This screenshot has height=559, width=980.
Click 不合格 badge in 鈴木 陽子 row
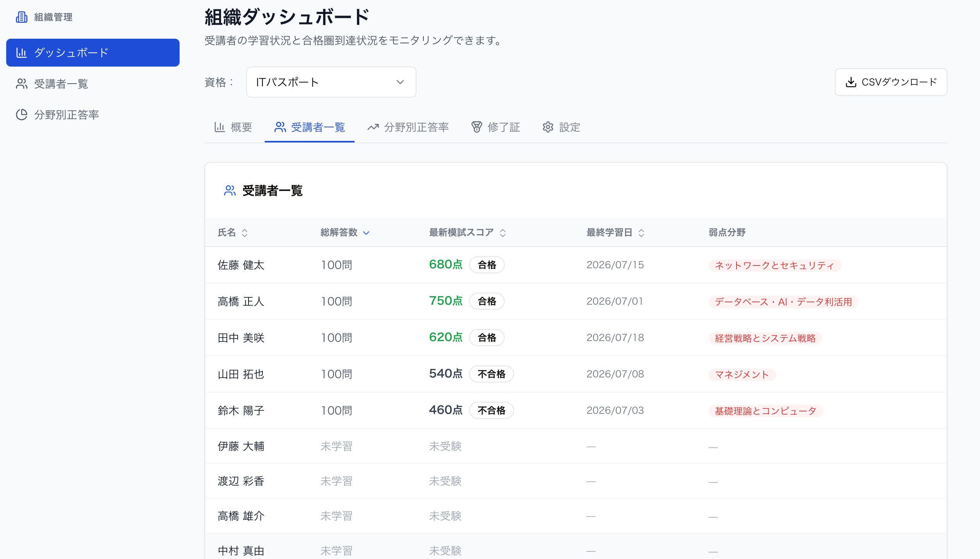click(492, 410)
